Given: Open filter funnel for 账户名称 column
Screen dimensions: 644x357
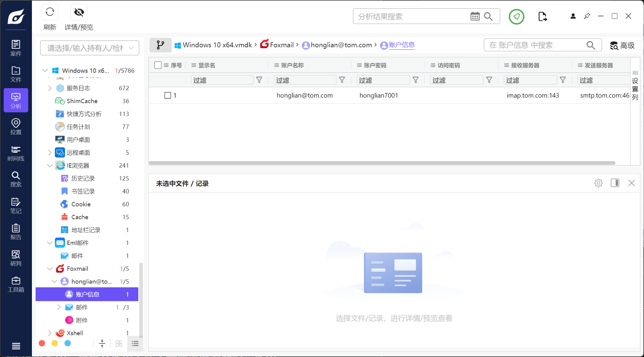Looking at the screenshot, I should tap(342, 80).
